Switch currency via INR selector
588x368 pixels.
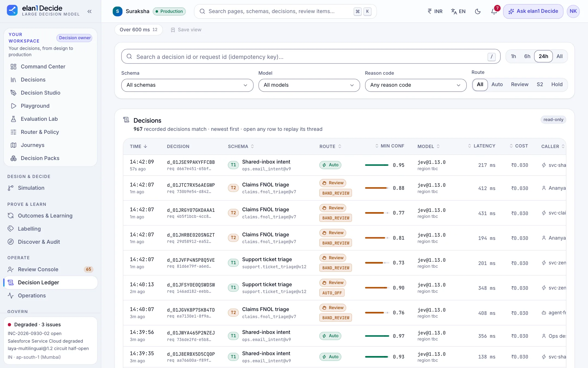[x=435, y=11]
